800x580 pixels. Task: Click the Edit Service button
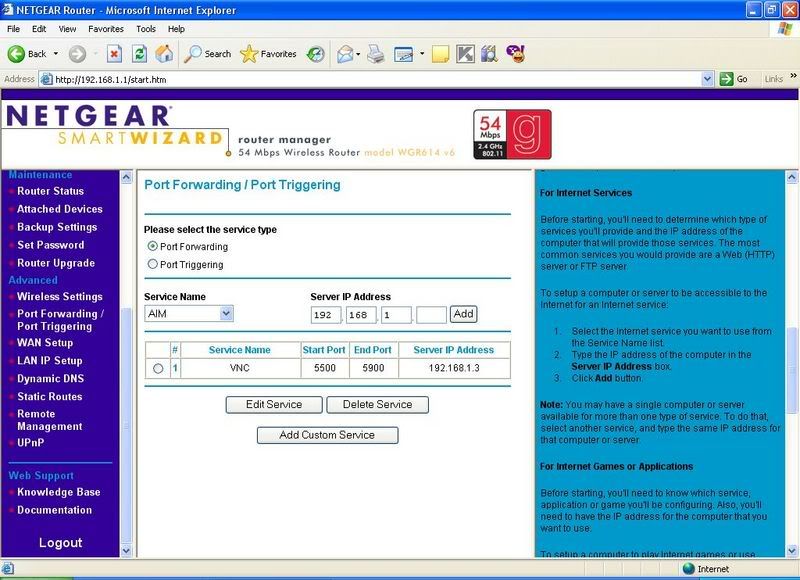[274, 405]
